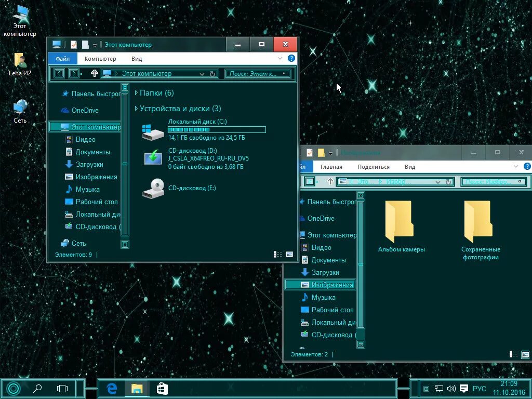532x399 pixels.
Task: Open the Файл menu
Action: (x=62, y=58)
